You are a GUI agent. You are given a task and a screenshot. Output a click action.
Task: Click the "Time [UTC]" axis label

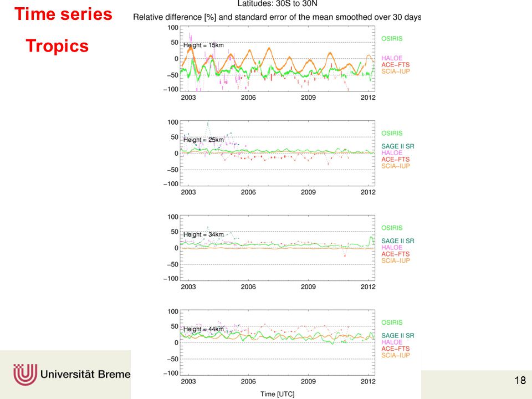pyautogui.click(x=278, y=394)
